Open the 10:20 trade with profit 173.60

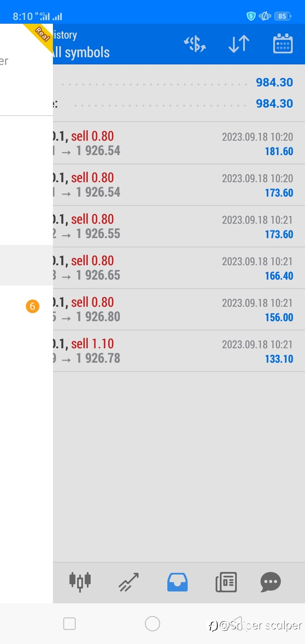[x=178, y=185]
